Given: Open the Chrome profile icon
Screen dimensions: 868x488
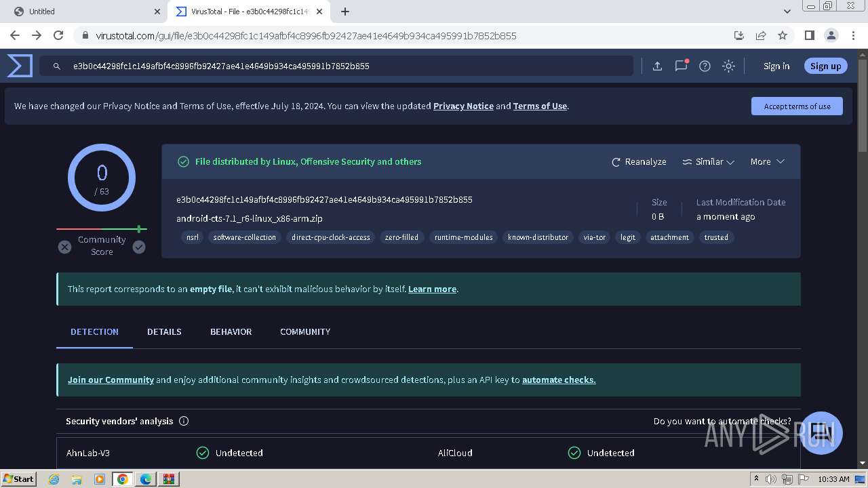Looking at the screenshot, I should coord(831,36).
